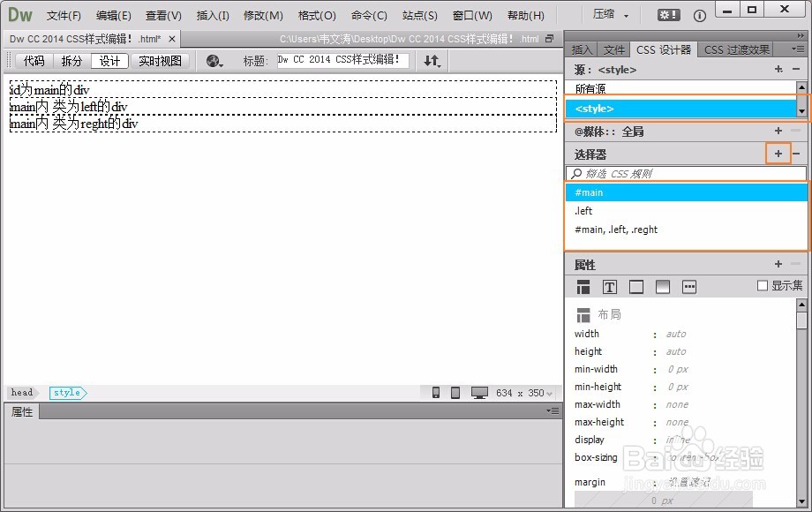The height and width of the screenshot is (512, 812).
Task: Click the file management arrows icon
Action: tap(432, 61)
